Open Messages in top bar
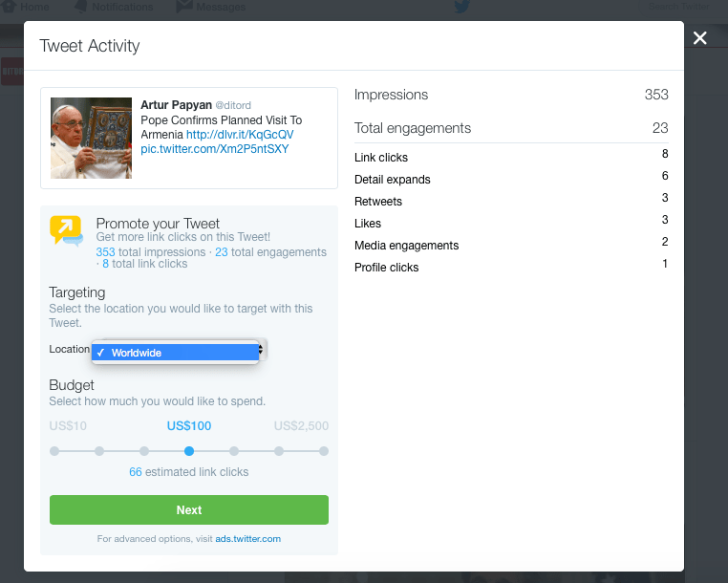 tap(211, 7)
